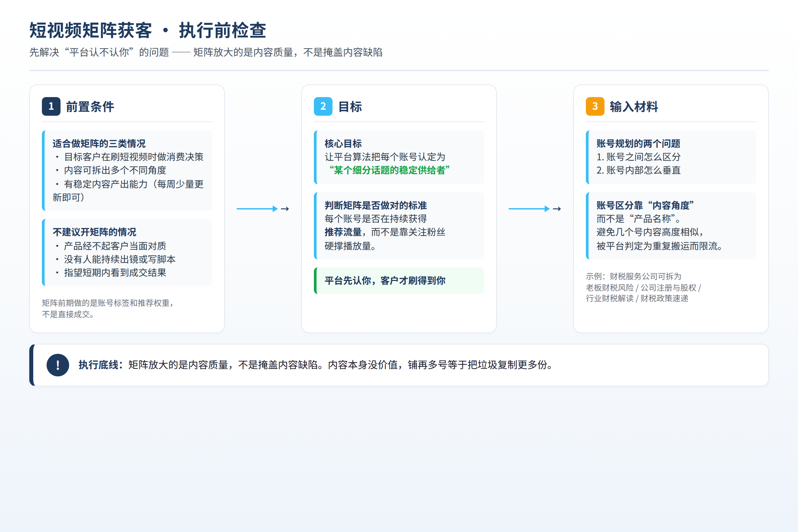This screenshot has height=532, width=798.
Task: Click item 2. 账号内部怎么垂直
Action: (x=638, y=170)
